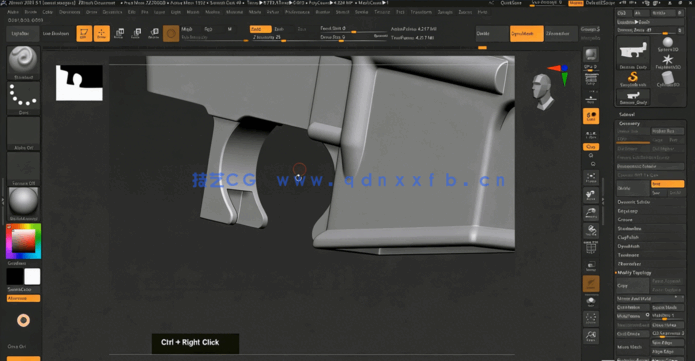Select the Move transform tool in top shelf
695x361 pixels.
(119, 33)
